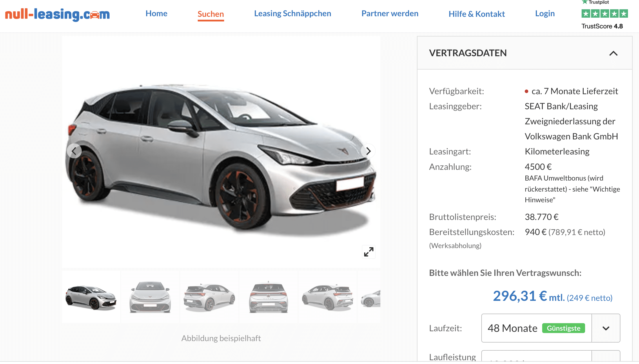Go to Home menu item
This screenshot has height=364, width=639.
157,13
